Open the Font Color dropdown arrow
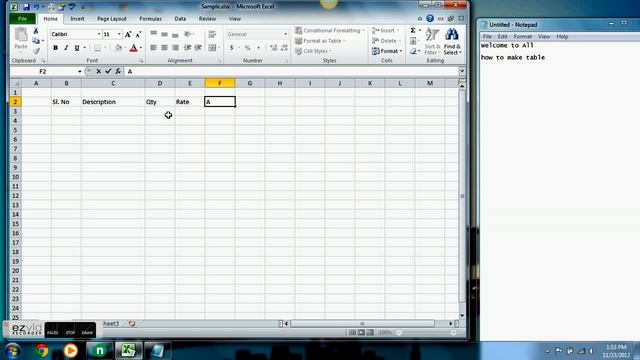The image size is (640, 360). [141, 48]
